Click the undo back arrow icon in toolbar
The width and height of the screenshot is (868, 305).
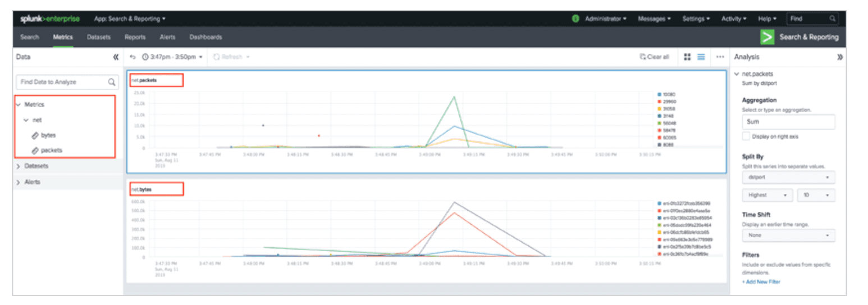[133, 57]
